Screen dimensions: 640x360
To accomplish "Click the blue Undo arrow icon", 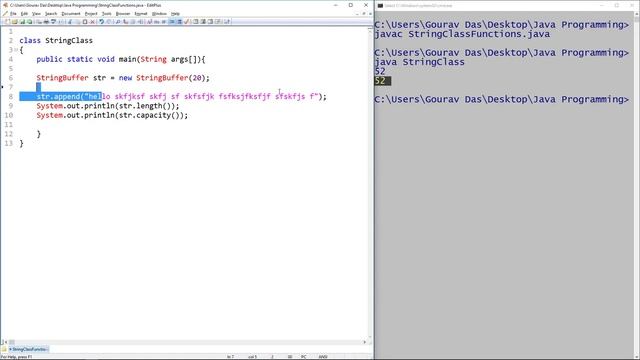I will [x=102, y=22].
